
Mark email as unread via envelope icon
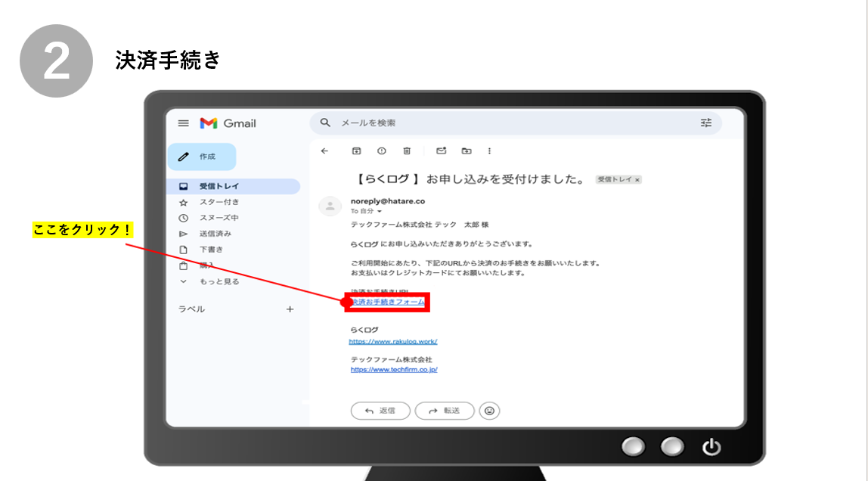(442, 151)
